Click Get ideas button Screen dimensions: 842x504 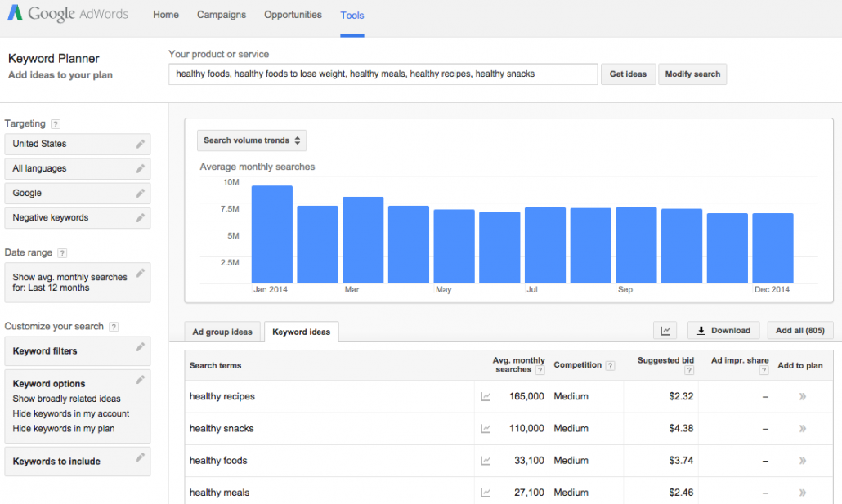pyautogui.click(x=629, y=74)
